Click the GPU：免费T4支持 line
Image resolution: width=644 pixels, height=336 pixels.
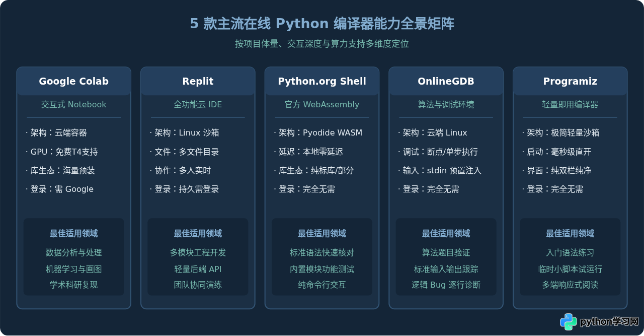[x=62, y=152]
